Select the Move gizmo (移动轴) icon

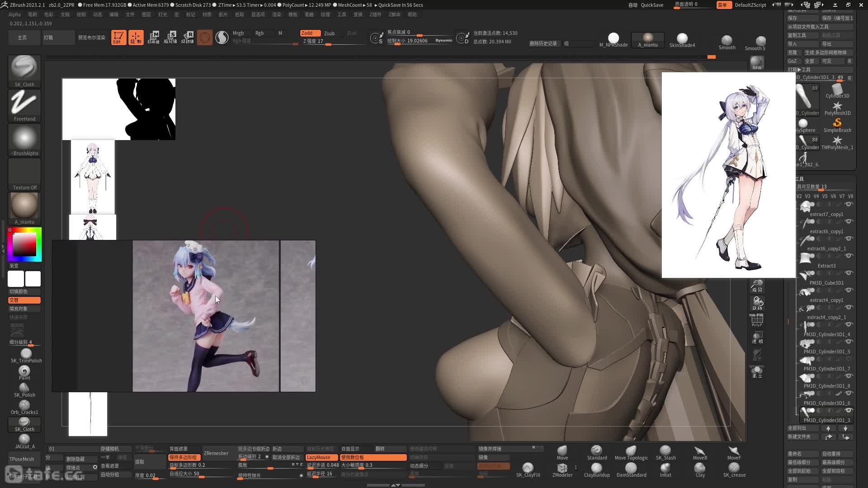coord(154,38)
